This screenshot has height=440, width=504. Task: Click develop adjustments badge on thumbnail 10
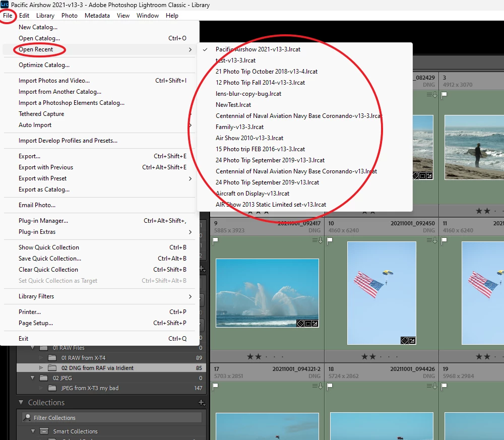[412, 340]
